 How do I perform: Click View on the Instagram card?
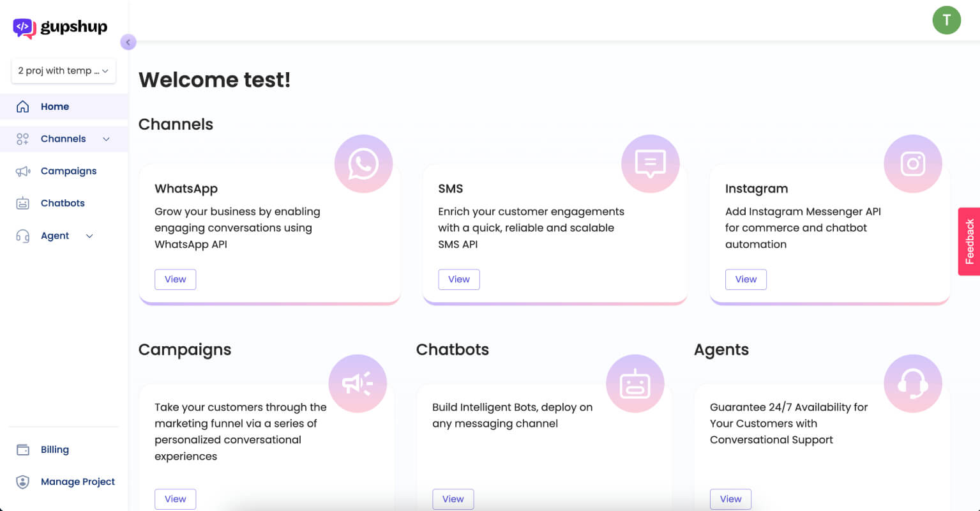coord(746,279)
